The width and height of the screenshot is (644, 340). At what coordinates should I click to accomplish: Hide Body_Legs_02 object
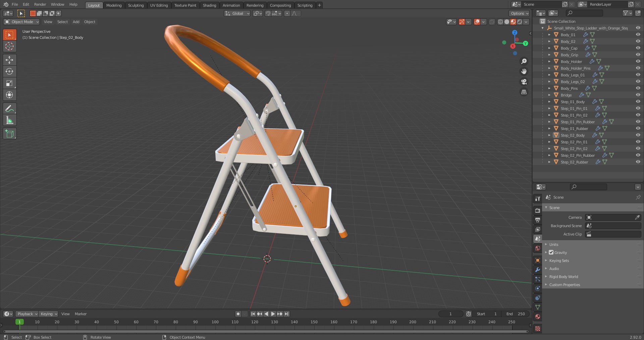[638, 81]
